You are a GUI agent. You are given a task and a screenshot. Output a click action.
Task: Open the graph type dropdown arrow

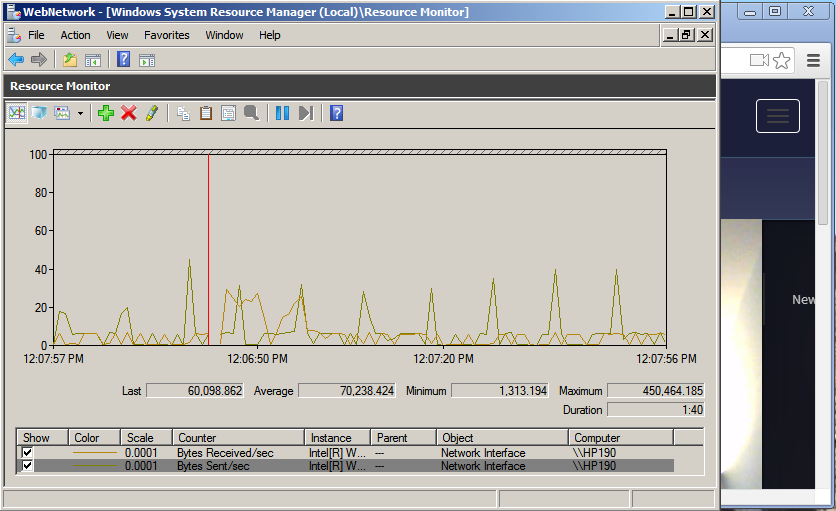click(x=80, y=113)
